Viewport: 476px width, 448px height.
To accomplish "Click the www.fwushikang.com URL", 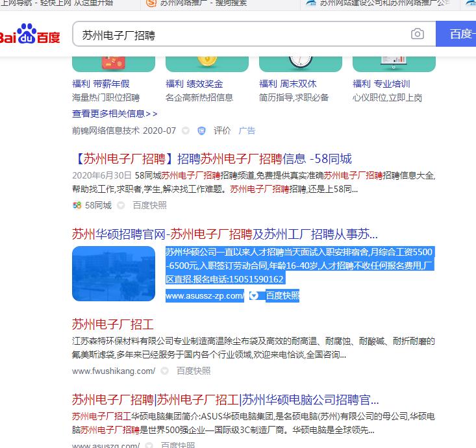I will [x=114, y=371].
